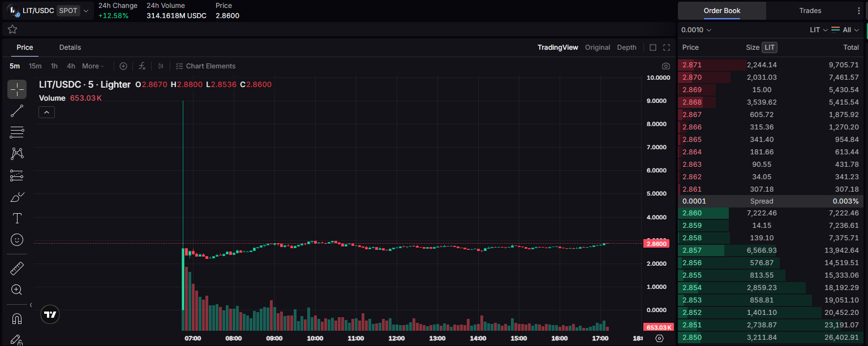Viewport: 868px width, 346px height.
Task: Take a chart snapshot with camera icon
Action: [666, 66]
